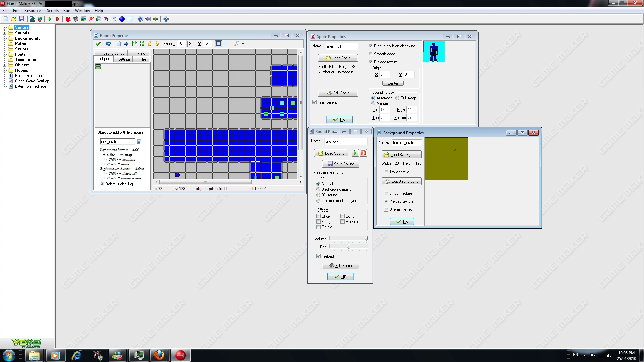Run the game with green play icon
Viewport: 644px width, 362px height.
click(50, 19)
